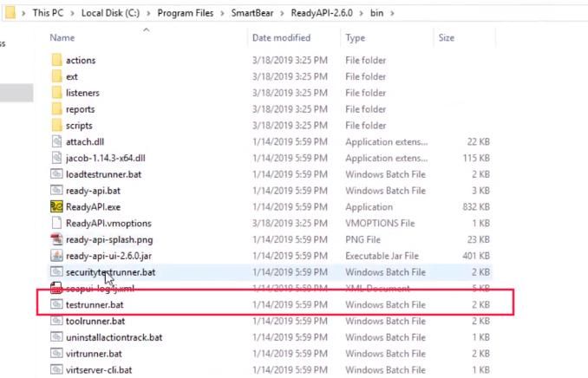Screen dimensions: 588x378
Task: Click the loadtestrunner.bat file icon
Action: (56, 174)
